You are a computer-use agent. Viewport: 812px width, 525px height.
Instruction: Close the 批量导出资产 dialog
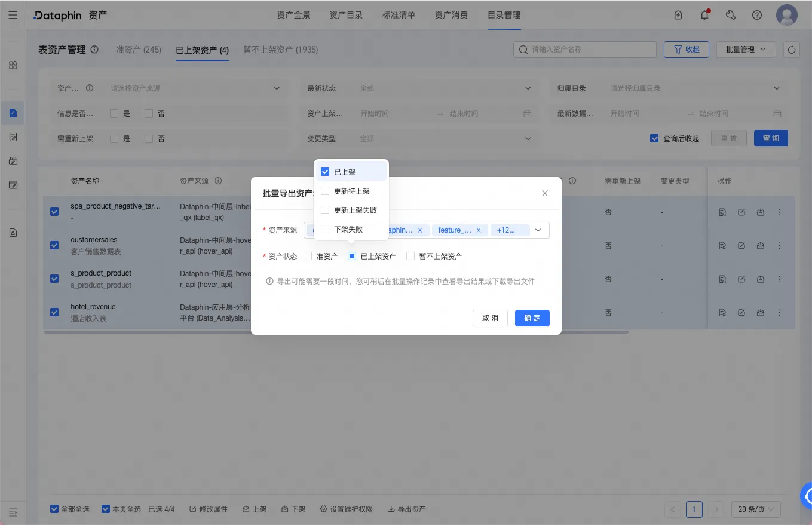click(x=545, y=193)
